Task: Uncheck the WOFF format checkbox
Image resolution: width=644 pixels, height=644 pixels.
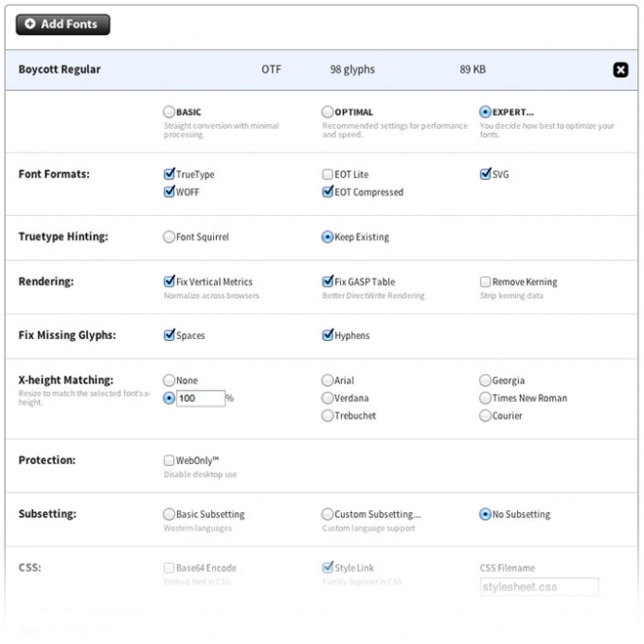Action: pos(169,192)
